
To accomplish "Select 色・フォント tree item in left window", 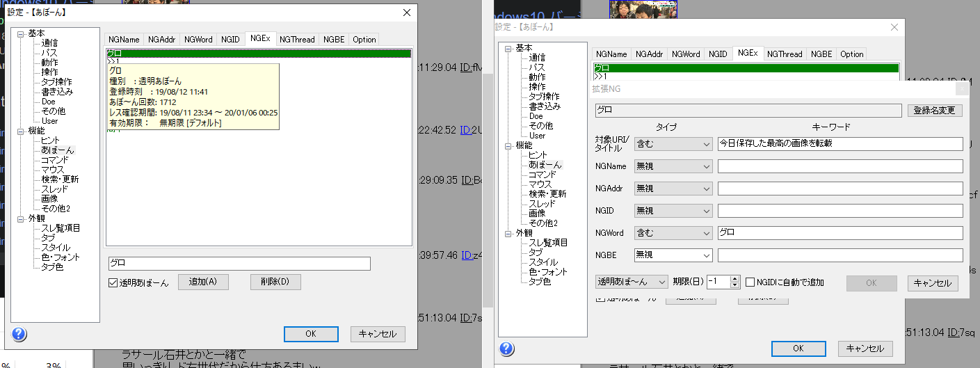I will (61, 257).
